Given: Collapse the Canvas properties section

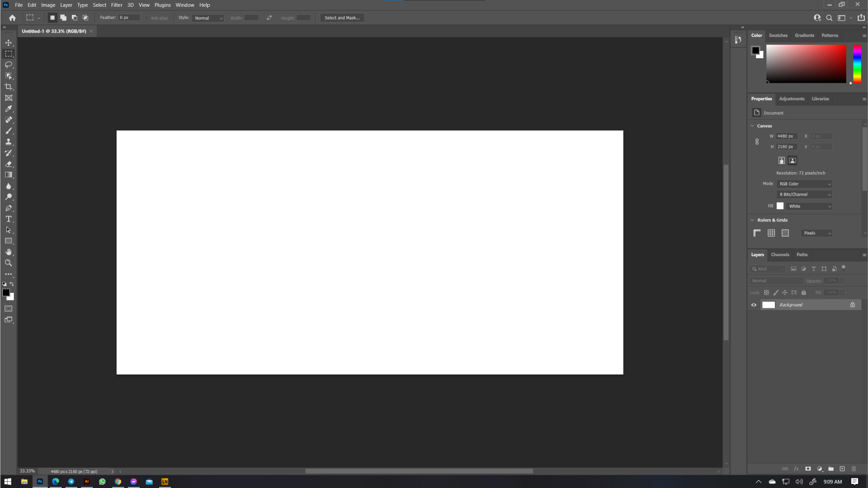Looking at the screenshot, I should pos(752,126).
